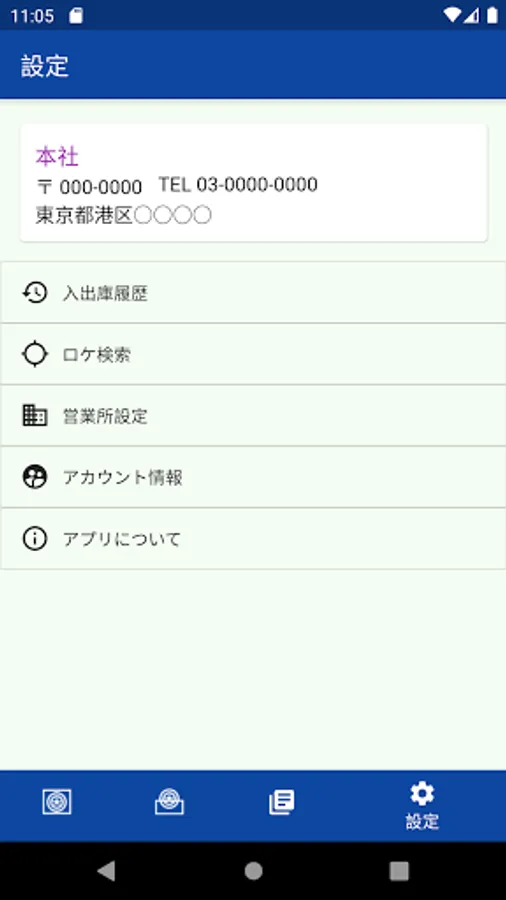Tap the history clock icon beside 入出庫履歴
506x900 pixels.
[34, 293]
